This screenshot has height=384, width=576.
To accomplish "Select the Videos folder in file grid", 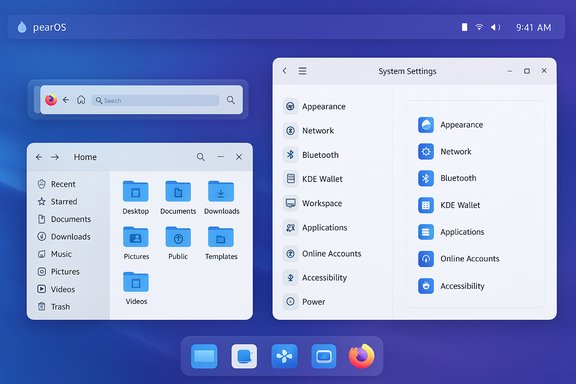I will click(136, 282).
